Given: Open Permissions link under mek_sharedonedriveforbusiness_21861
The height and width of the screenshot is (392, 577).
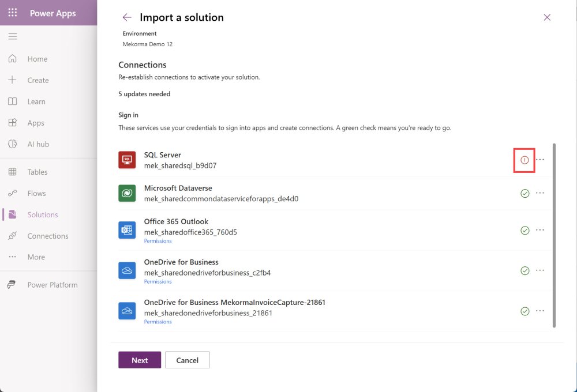Looking at the screenshot, I should click(x=158, y=322).
